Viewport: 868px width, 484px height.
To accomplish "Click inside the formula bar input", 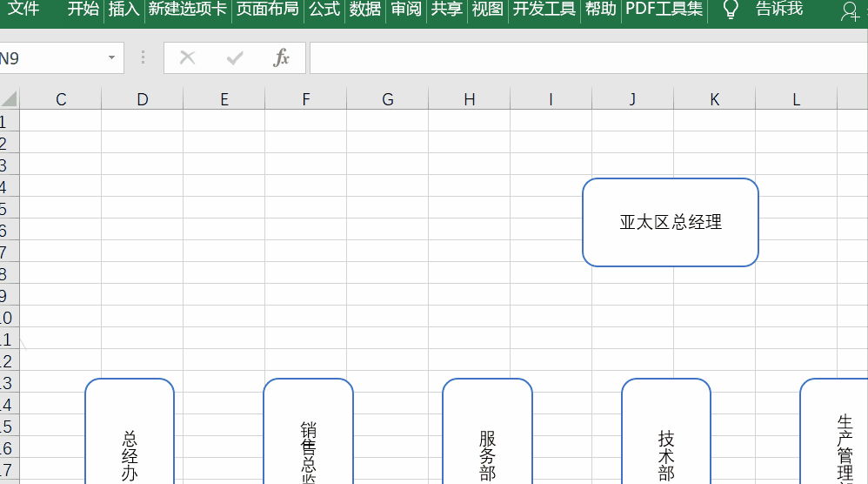I will [x=589, y=57].
